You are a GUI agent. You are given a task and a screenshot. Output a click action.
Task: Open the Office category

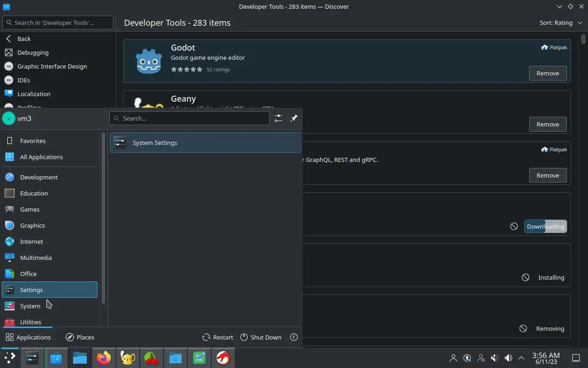(x=50, y=274)
